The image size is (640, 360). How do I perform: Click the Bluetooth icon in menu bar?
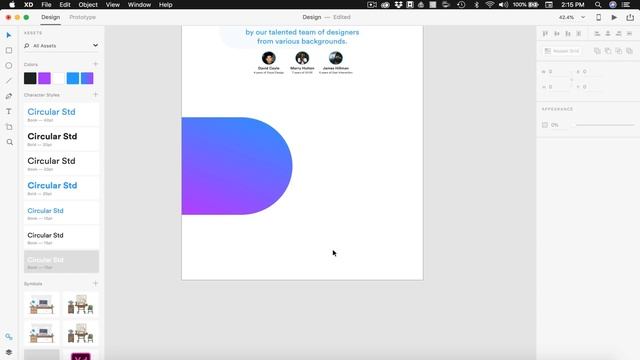coord(476,5)
